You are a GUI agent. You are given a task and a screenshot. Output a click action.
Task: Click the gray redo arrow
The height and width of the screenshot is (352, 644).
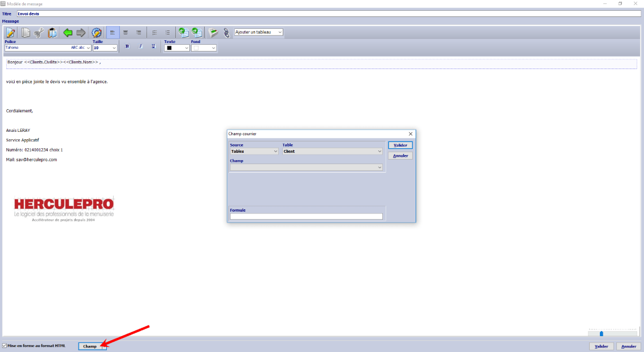tap(81, 32)
